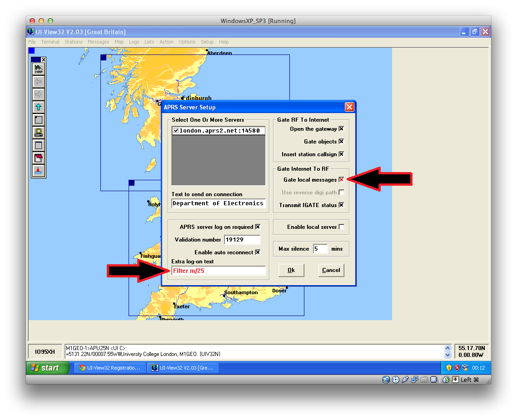Toggle Gate objects checkbox
Image resolution: width=517 pixels, height=420 pixels.
(341, 141)
